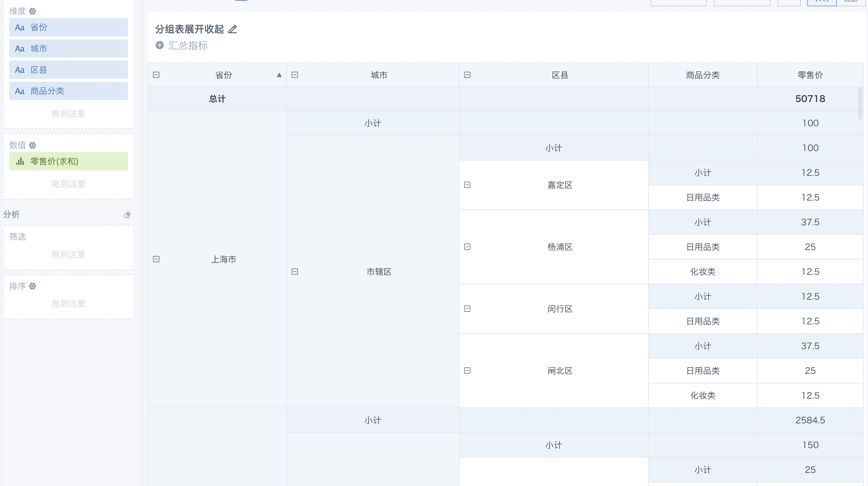Screen dimensions: 868x486
Task: Collapse the 嘉定区 district group
Action: pos(467,185)
